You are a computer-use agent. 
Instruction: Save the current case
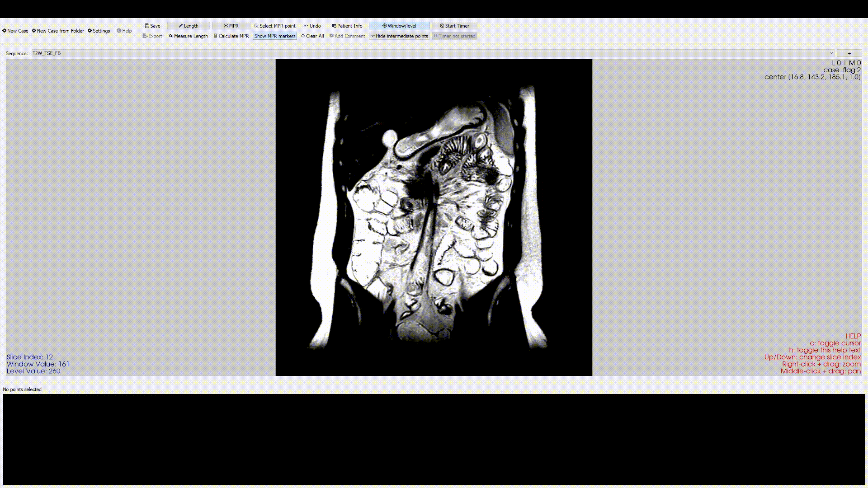click(x=152, y=26)
